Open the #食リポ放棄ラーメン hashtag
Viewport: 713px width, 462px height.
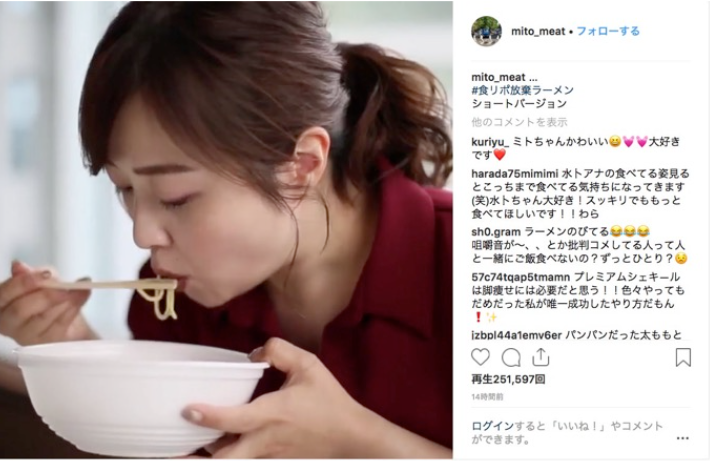(522, 90)
